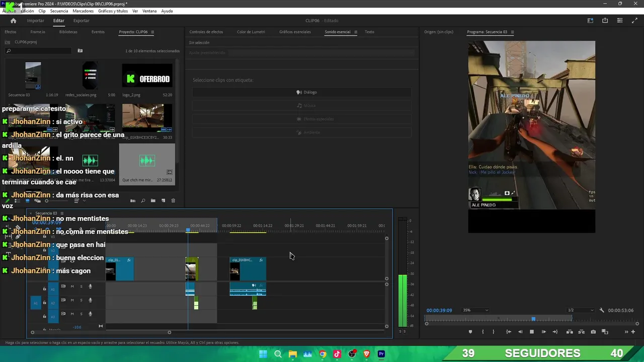Toggle sync lock on track A1

[63, 287]
